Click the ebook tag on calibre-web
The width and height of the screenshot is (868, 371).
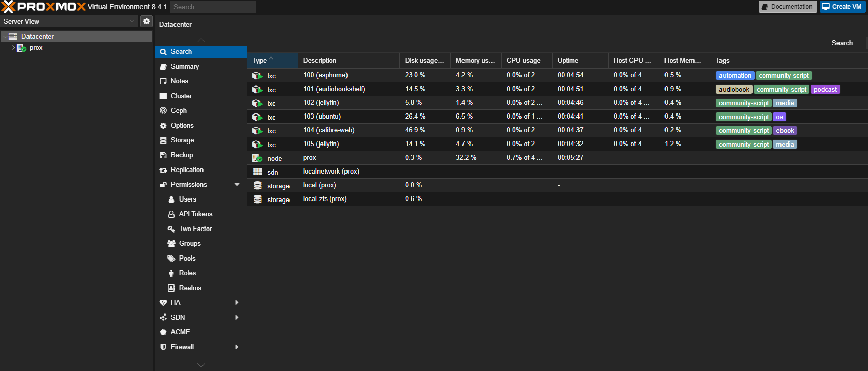pos(785,130)
